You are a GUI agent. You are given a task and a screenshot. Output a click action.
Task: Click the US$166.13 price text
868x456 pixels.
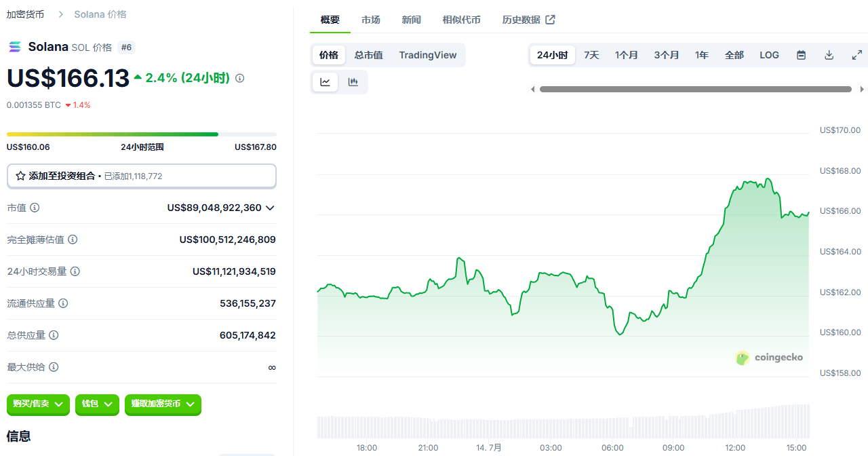coord(68,79)
